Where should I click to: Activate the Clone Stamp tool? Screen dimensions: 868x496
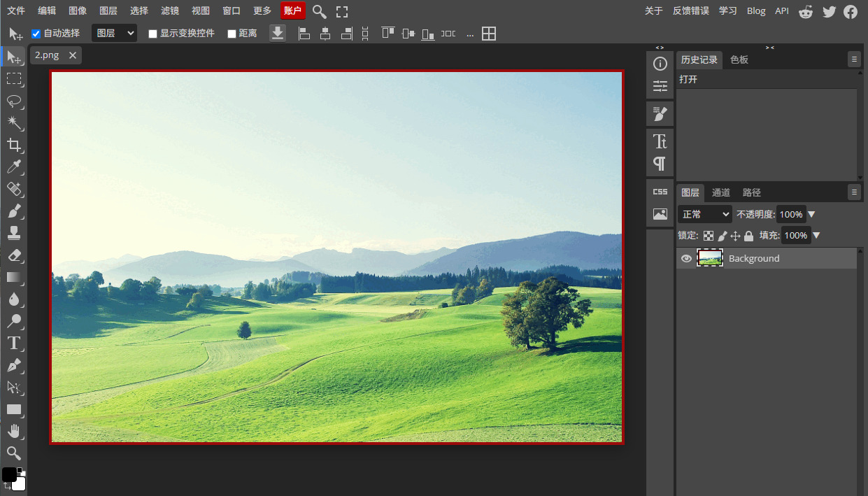point(14,233)
